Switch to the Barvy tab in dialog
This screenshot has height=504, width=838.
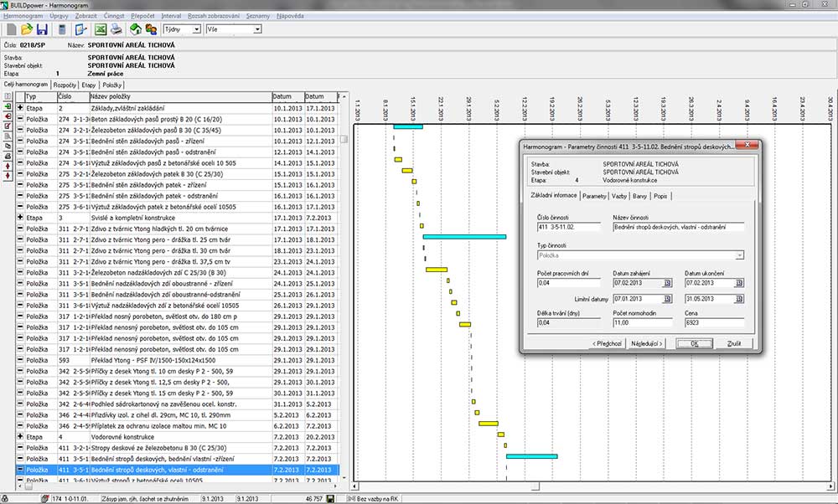639,196
